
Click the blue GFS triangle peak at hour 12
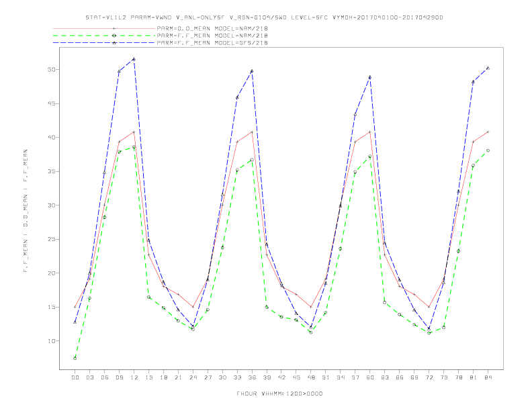point(134,59)
